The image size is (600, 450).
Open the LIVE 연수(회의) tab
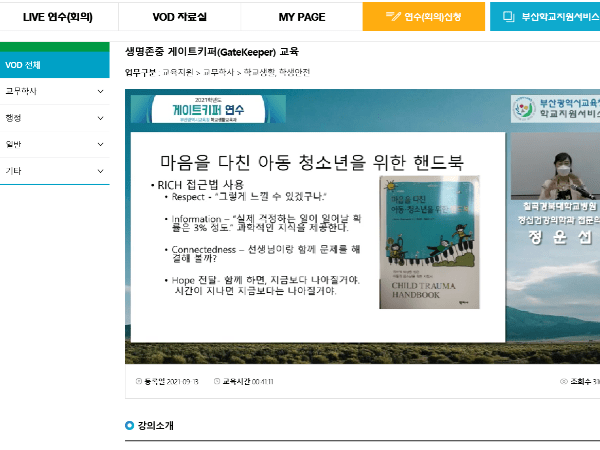pos(58,17)
